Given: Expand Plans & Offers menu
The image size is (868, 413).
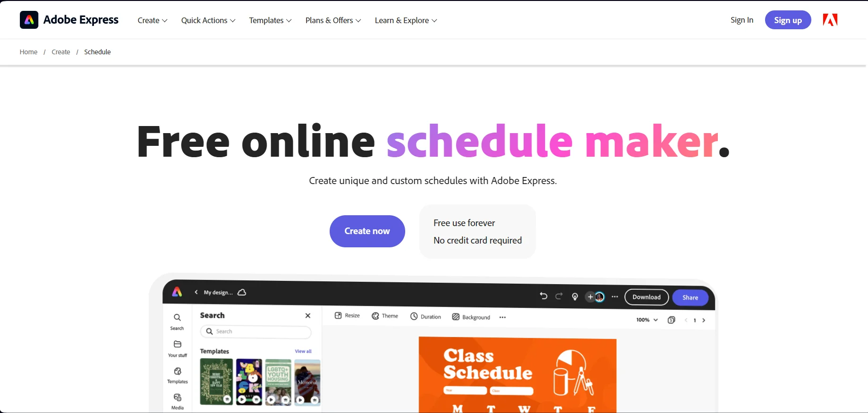Looking at the screenshot, I should tap(333, 20).
